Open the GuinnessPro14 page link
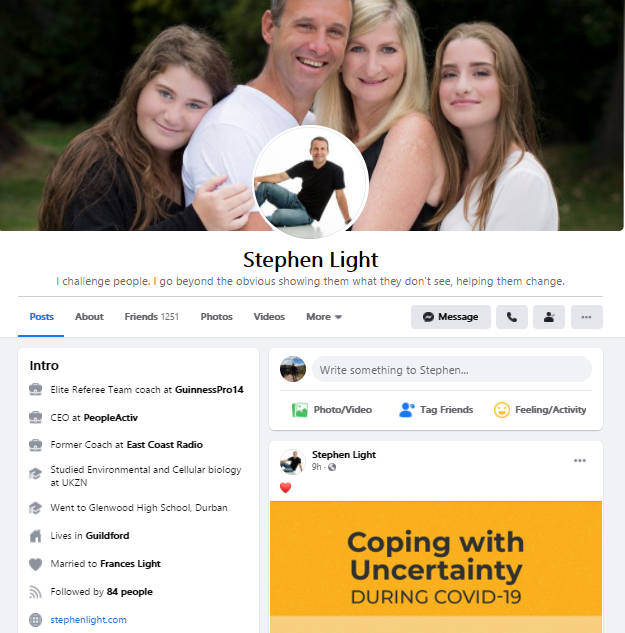The height and width of the screenshot is (633, 625). (209, 390)
